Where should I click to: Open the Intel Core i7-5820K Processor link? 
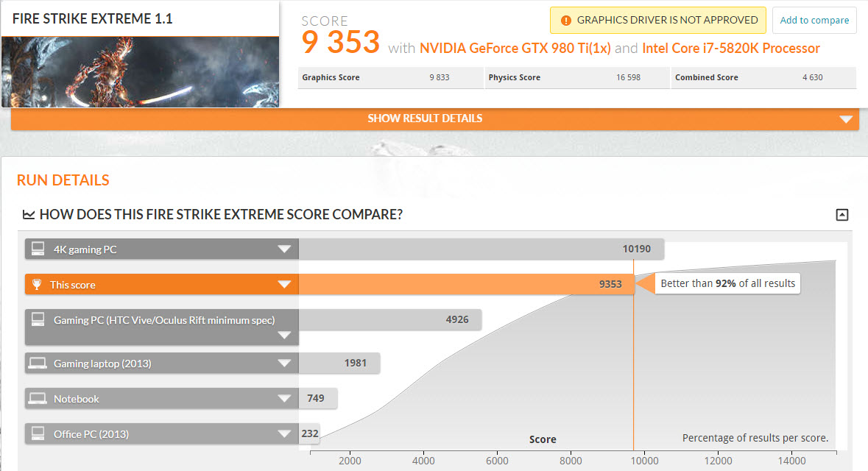730,49
